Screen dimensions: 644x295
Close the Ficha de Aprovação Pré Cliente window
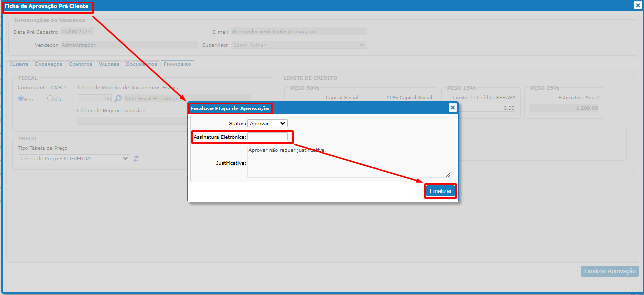pos(638,6)
